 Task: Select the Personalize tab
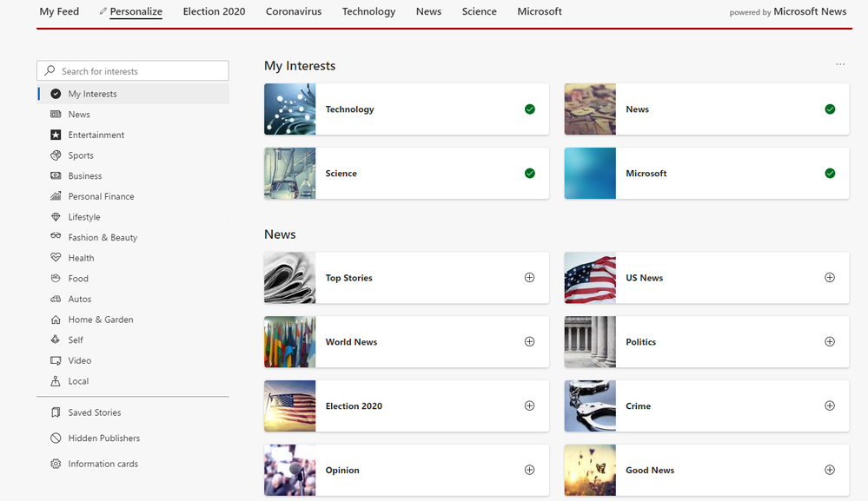pos(136,11)
